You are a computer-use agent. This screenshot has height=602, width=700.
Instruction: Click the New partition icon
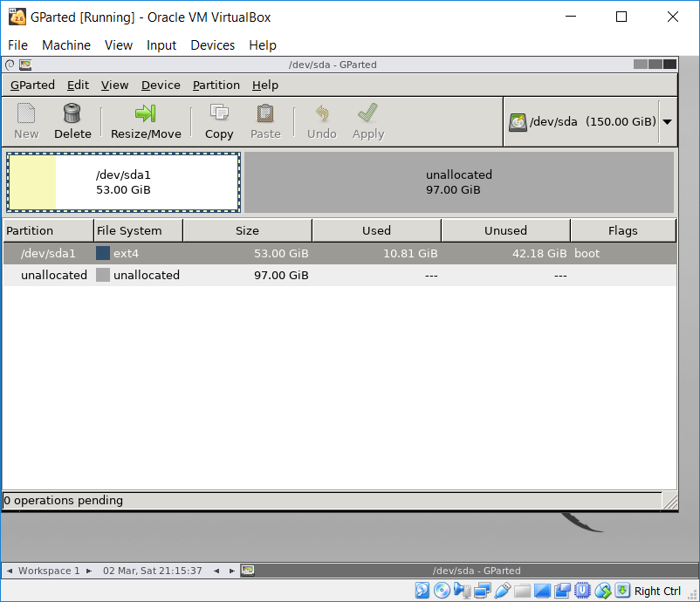point(25,121)
